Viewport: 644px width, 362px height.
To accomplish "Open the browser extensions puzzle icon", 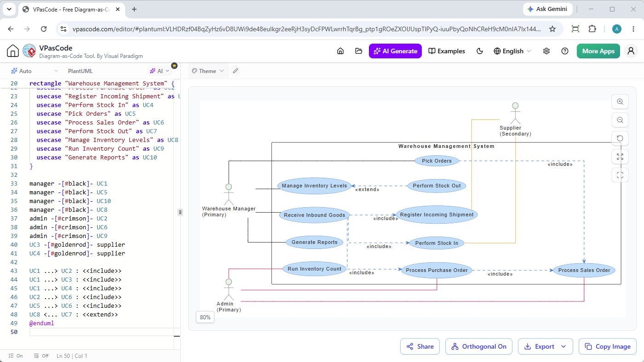I will point(592,28).
